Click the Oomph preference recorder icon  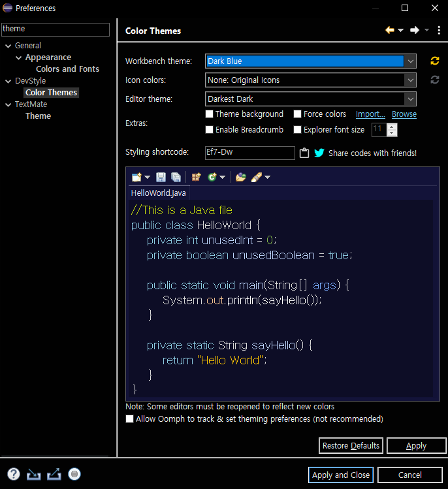pyautogui.click(x=74, y=474)
